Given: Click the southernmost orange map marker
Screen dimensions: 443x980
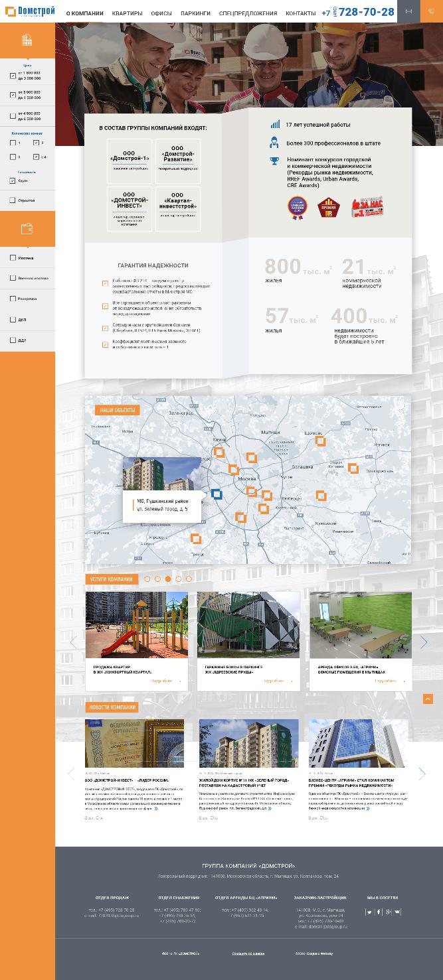Looking at the screenshot, I should tap(195, 538).
